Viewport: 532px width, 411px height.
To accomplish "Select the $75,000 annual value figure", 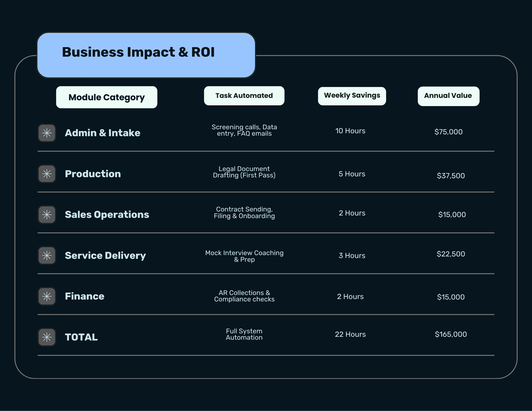I will (x=448, y=132).
